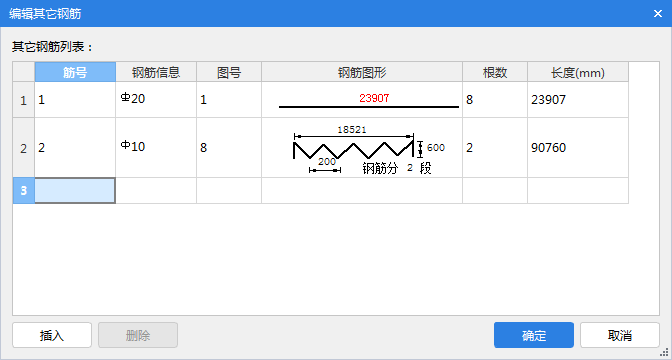Click the 600 height dimension in figure

click(x=435, y=148)
